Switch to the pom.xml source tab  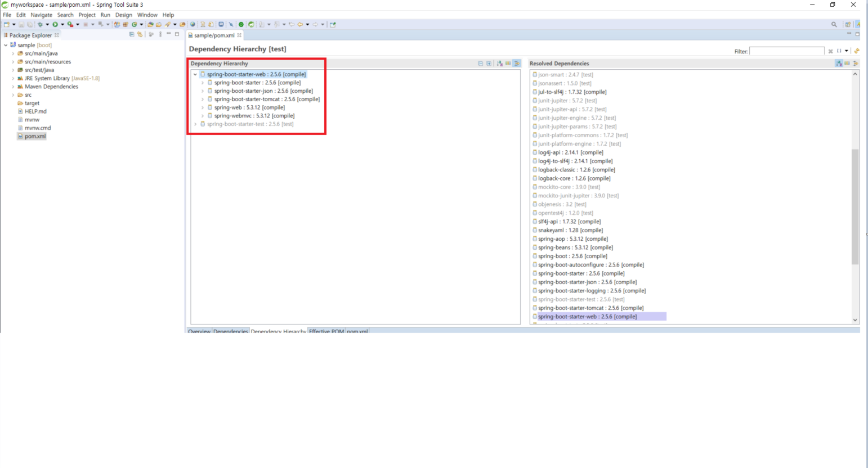tap(357, 331)
